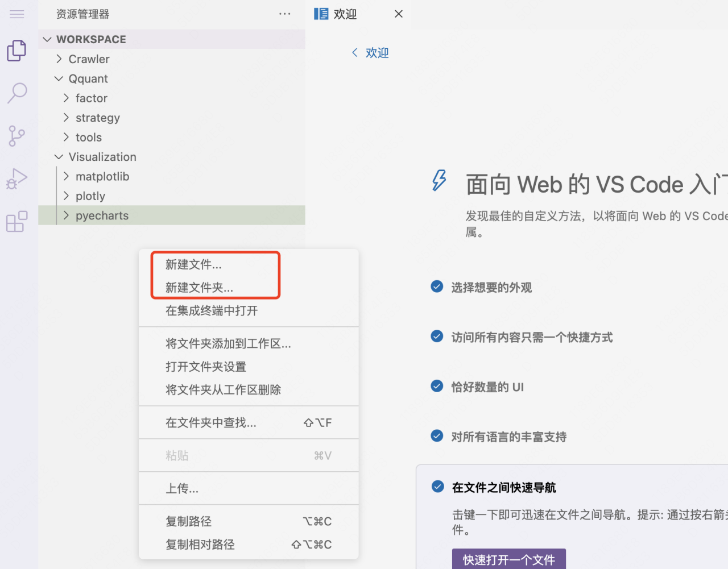Click the checkmark beside 选择想要的外观
This screenshot has height=569, width=728.
point(437,286)
